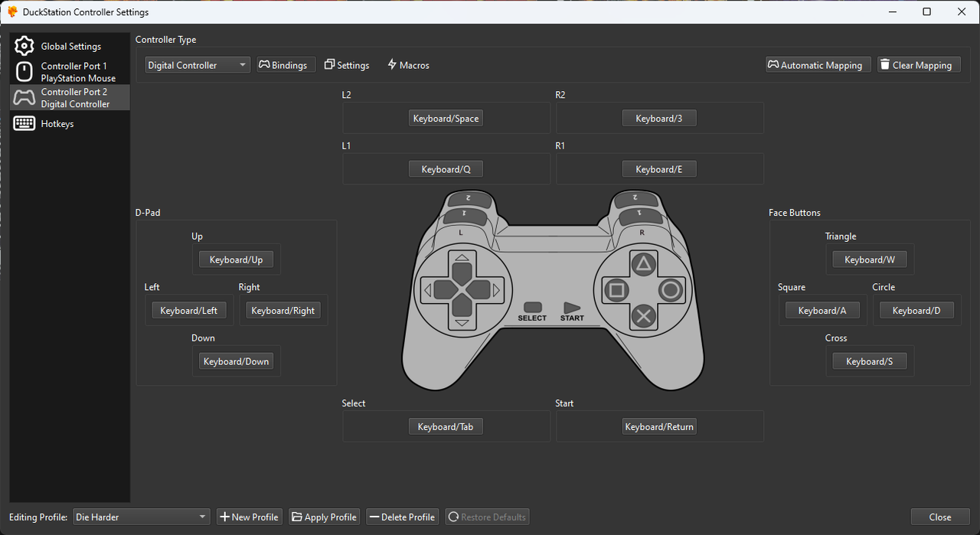Screen dimensions: 980x535
Task: Select Global Settings in sidebar
Action: pyautogui.click(x=70, y=46)
